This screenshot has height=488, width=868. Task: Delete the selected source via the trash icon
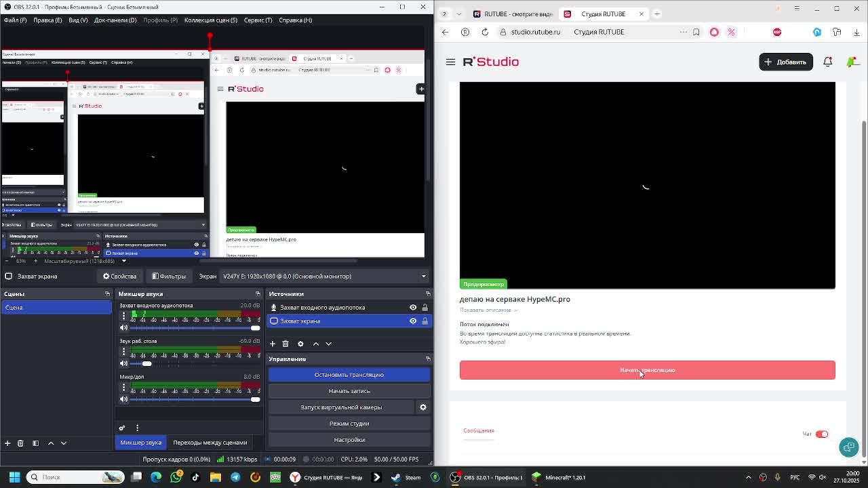tap(285, 344)
